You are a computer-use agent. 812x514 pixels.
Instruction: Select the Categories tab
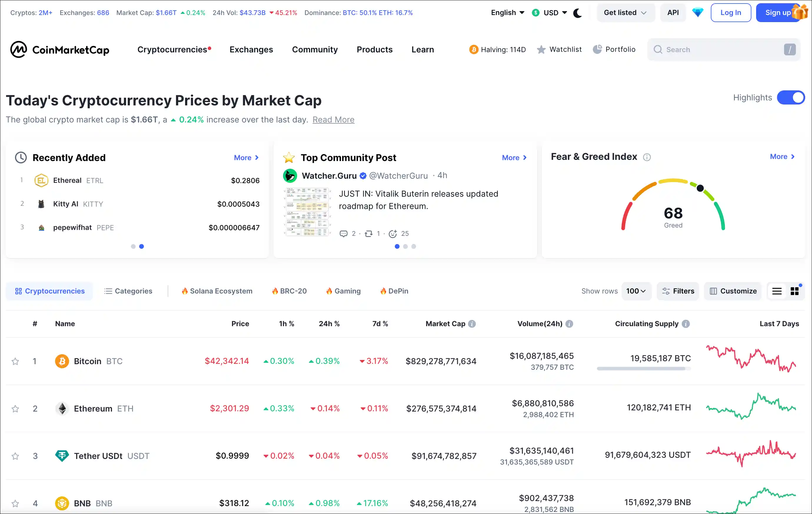coord(128,291)
